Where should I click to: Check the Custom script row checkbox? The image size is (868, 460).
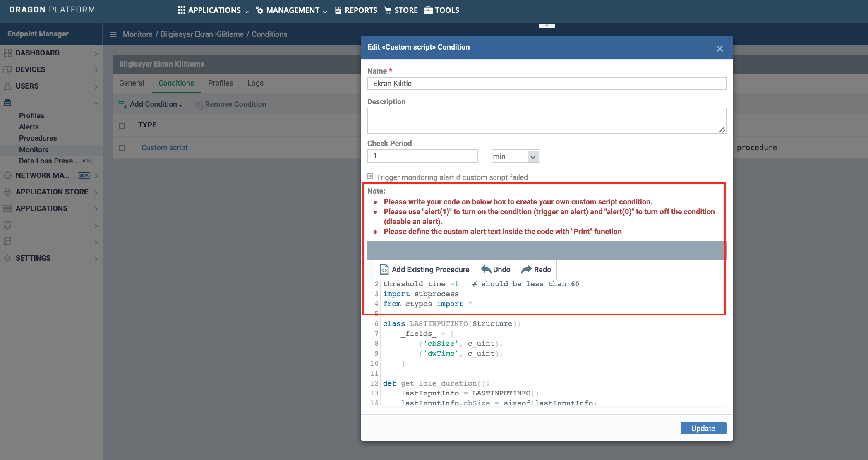tap(122, 148)
